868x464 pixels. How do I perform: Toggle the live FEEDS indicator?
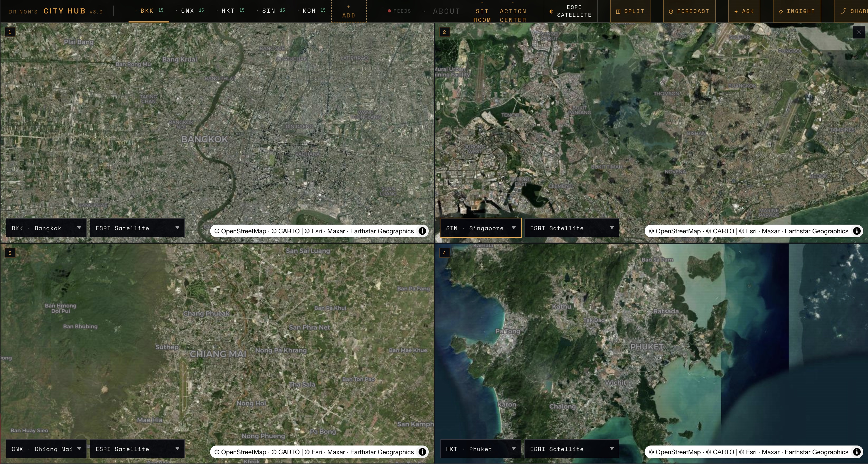(x=399, y=11)
